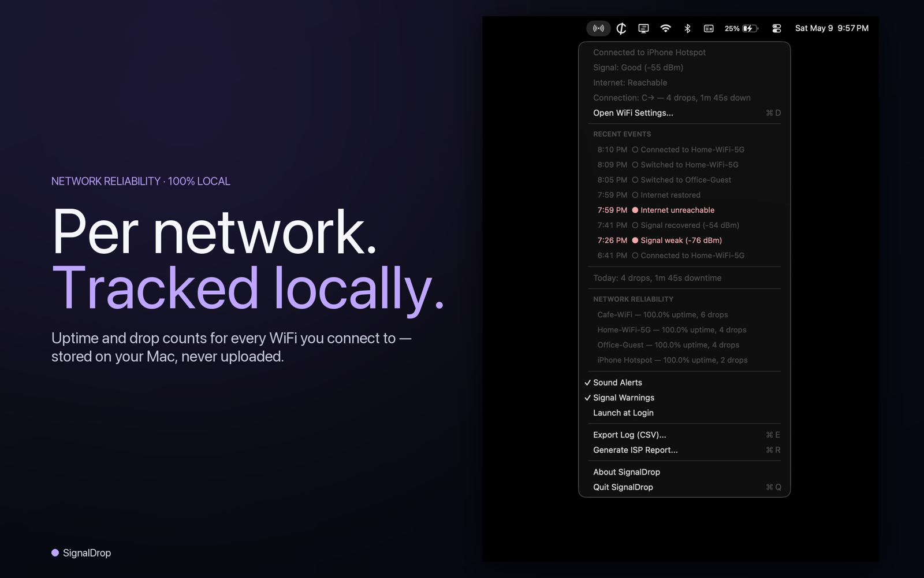Screen dimensions: 924x578
Task: Open the screen mirroring display icon
Action: [643, 28]
